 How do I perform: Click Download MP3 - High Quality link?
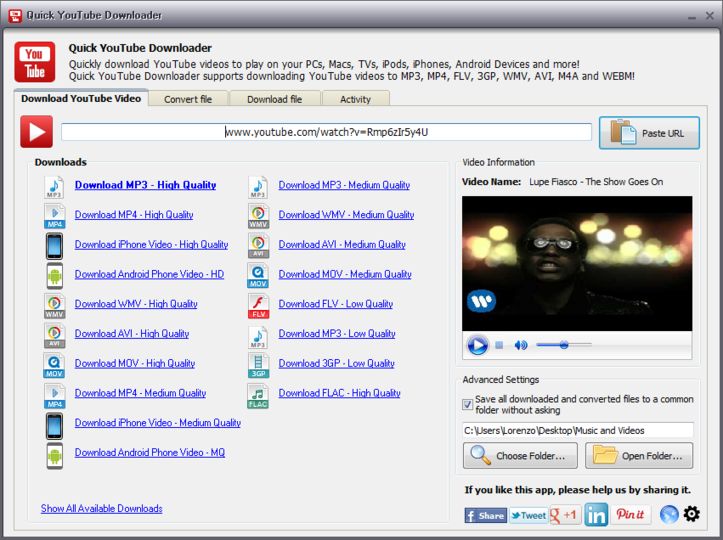pos(145,185)
